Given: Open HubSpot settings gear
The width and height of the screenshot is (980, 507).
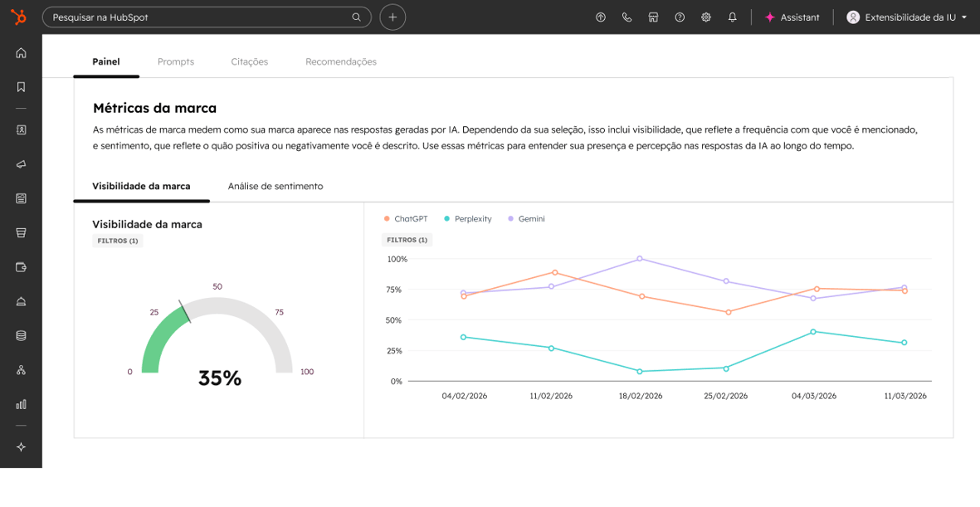Looking at the screenshot, I should [x=705, y=17].
